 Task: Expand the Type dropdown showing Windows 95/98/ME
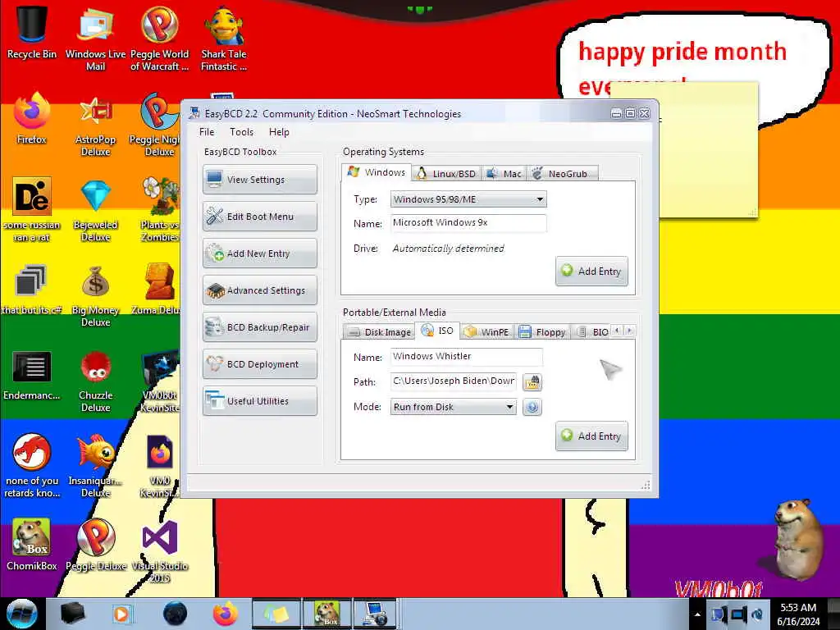468,199
